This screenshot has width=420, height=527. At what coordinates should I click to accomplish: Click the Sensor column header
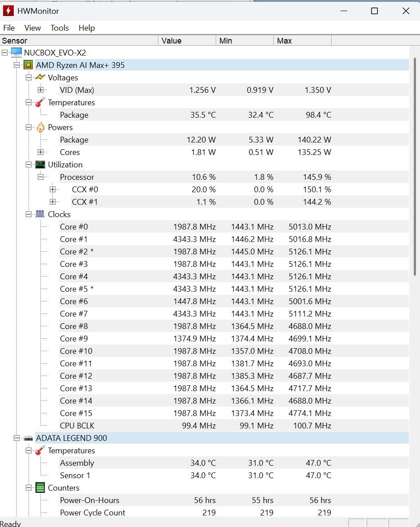click(79, 41)
